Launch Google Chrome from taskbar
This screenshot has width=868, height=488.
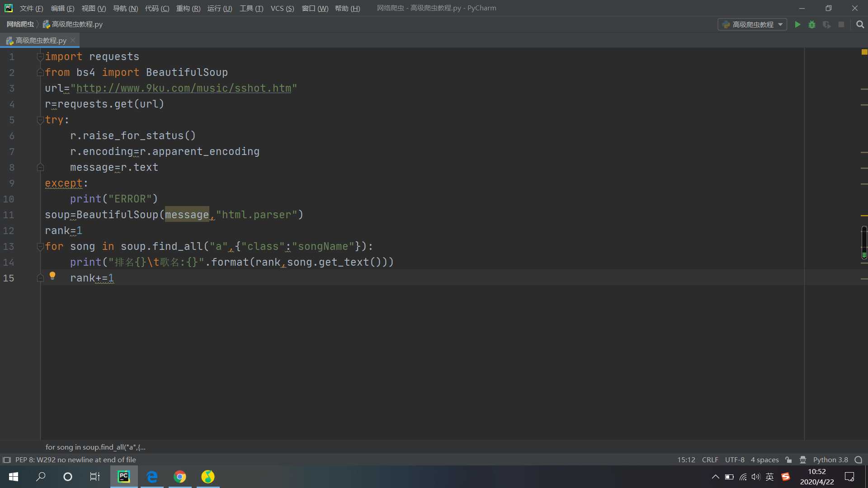click(x=180, y=477)
